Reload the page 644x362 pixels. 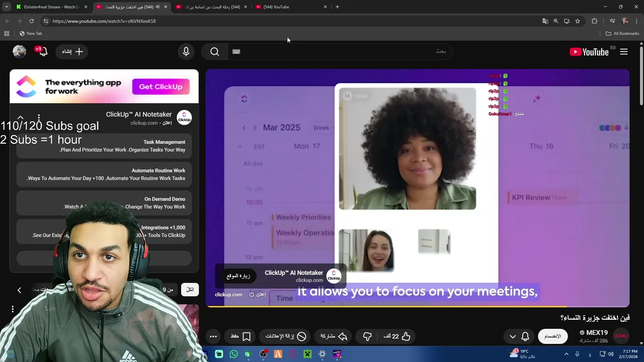[31, 21]
